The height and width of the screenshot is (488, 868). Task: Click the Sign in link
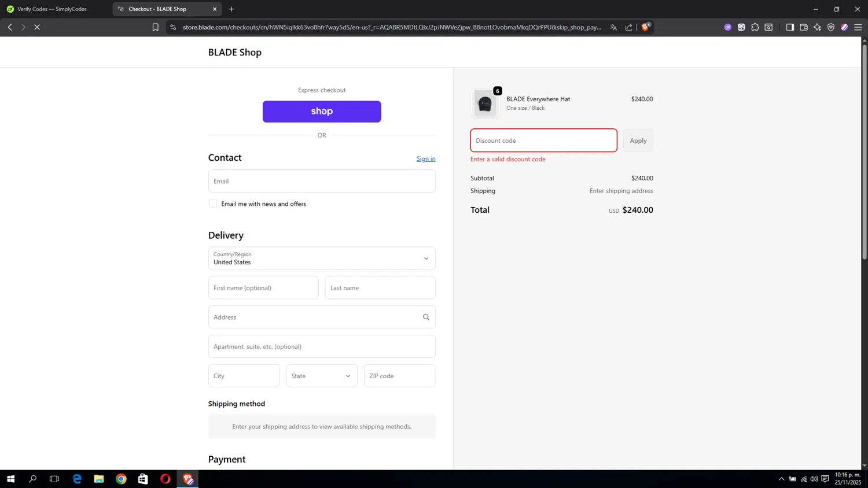coord(426,158)
